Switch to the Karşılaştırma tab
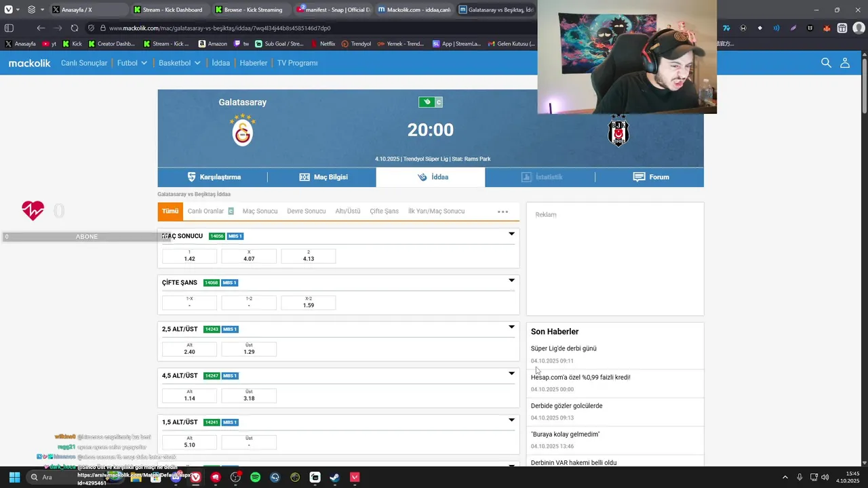Viewport: 868px width, 488px height. point(214,177)
